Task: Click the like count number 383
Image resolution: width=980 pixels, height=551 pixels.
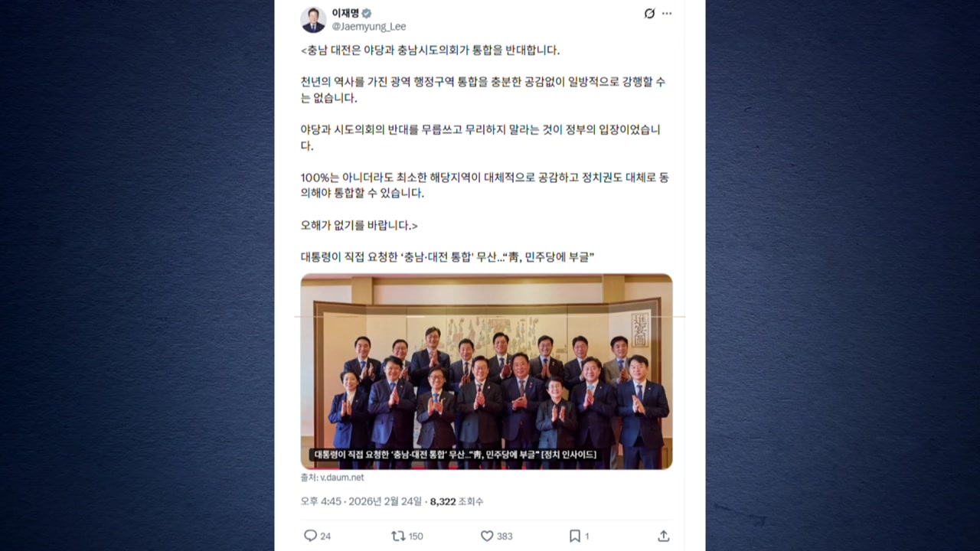Action: click(x=505, y=536)
